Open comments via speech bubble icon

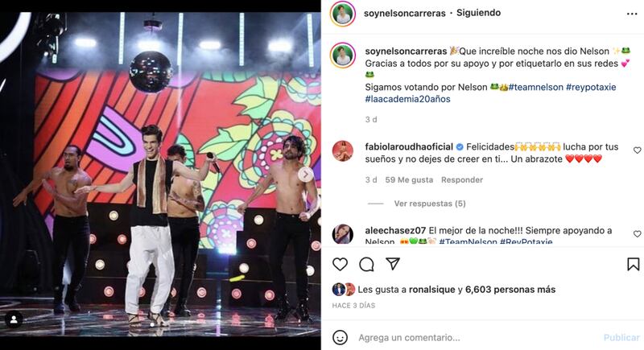[x=366, y=265]
